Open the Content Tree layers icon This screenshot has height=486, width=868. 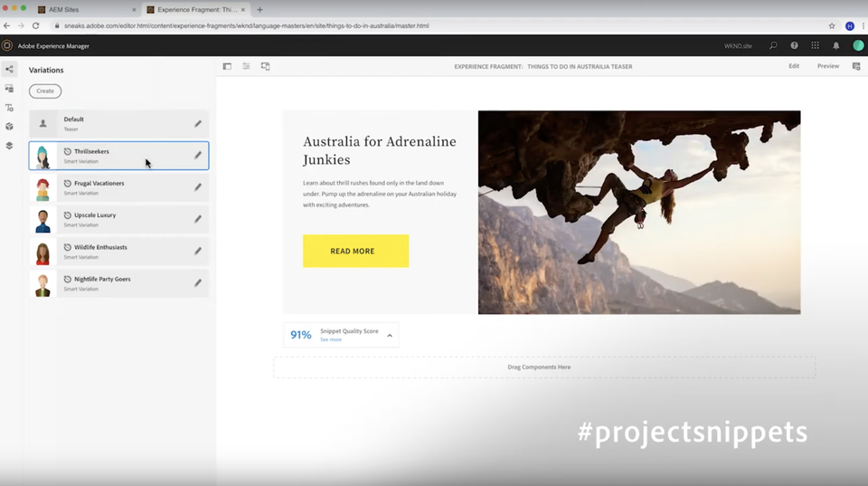pos(9,146)
